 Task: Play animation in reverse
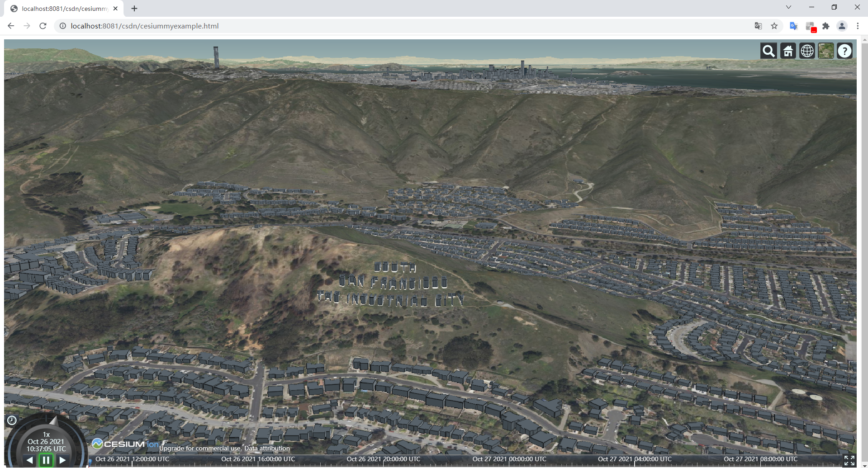point(30,460)
